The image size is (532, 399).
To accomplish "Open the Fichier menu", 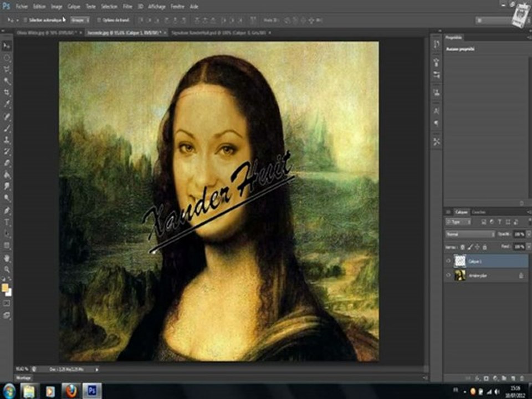I will coord(22,7).
